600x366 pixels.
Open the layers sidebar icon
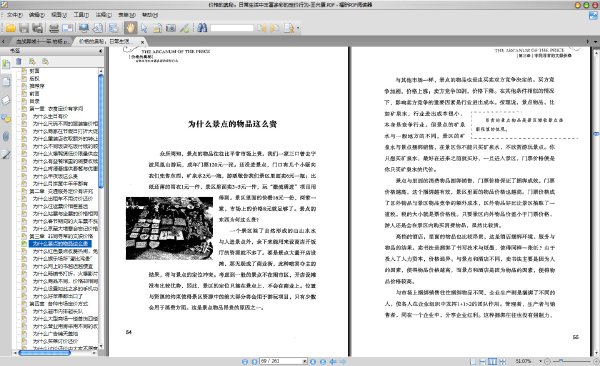6,100
